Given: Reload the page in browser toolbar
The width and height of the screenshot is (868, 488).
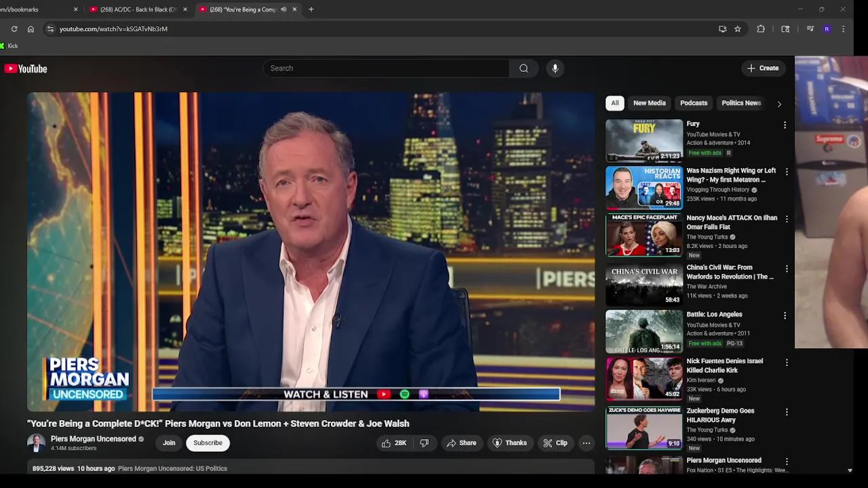Looking at the screenshot, I should (14, 29).
